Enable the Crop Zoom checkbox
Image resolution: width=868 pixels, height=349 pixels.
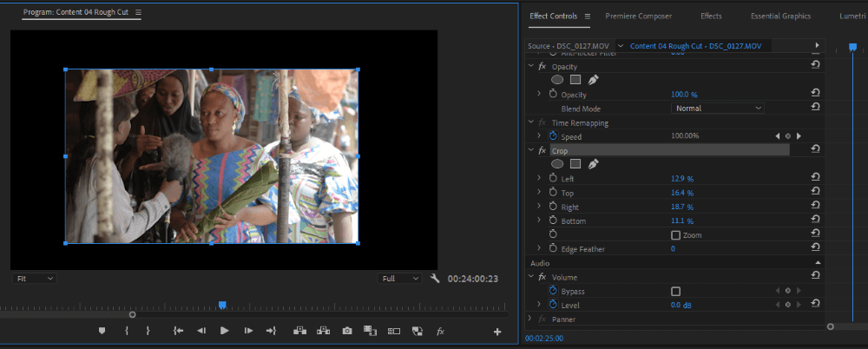coord(675,235)
